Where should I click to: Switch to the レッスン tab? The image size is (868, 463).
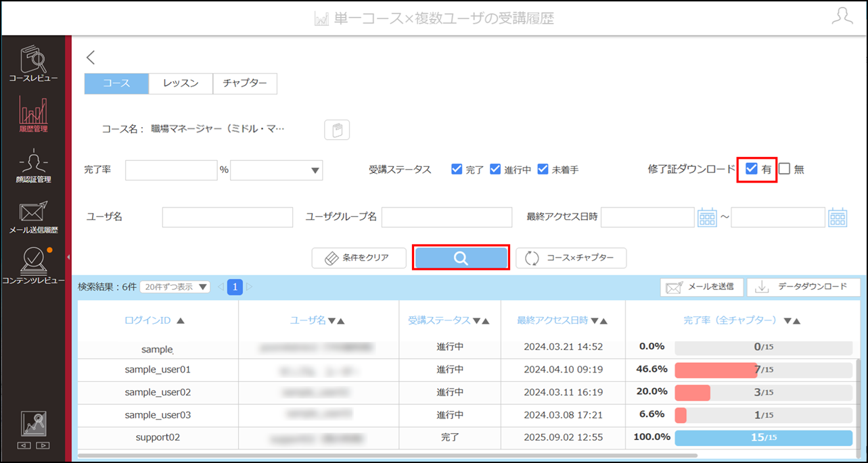[181, 84]
